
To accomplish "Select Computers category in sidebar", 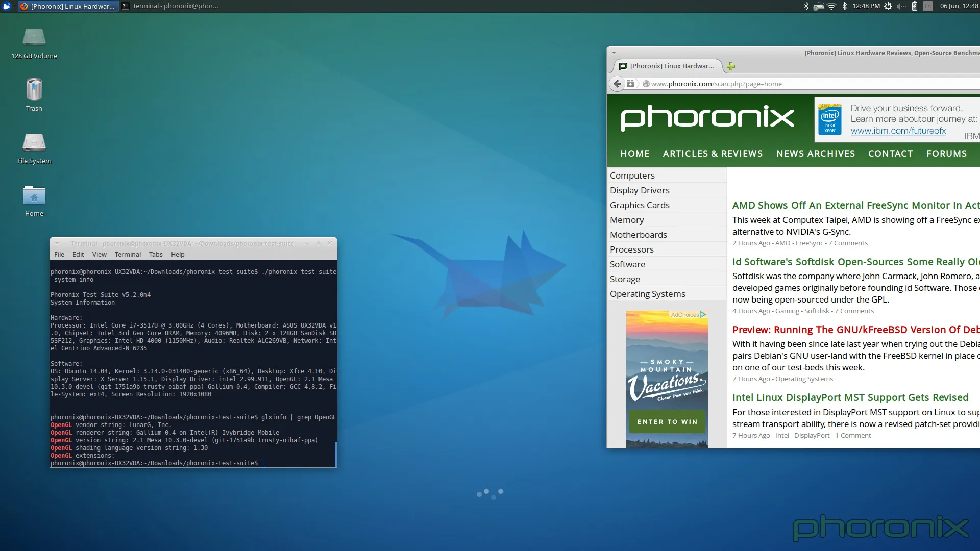I will coord(667,176).
